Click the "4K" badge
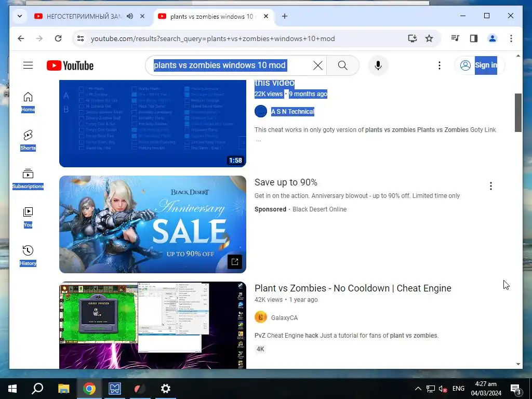This screenshot has width=532, height=399. click(260, 349)
